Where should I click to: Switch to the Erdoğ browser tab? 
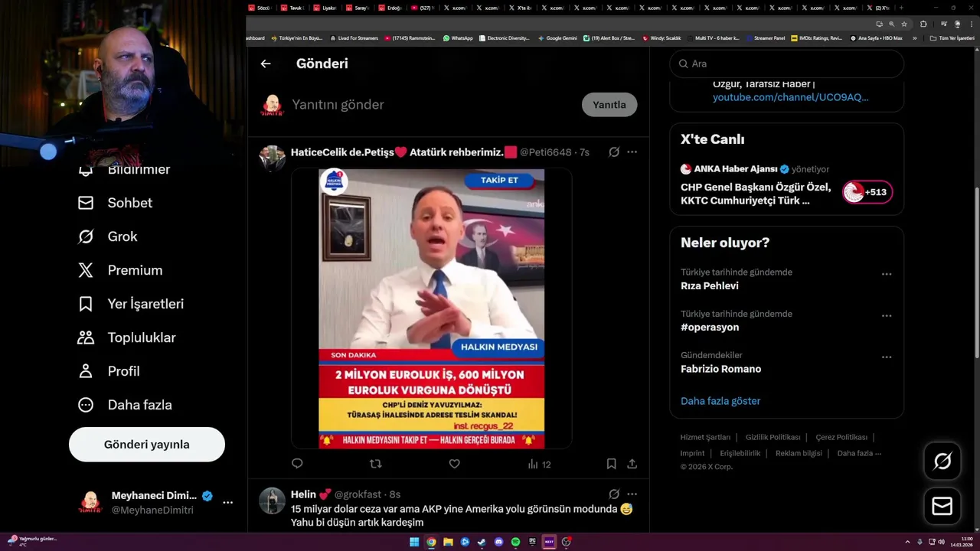coord(391,8)
